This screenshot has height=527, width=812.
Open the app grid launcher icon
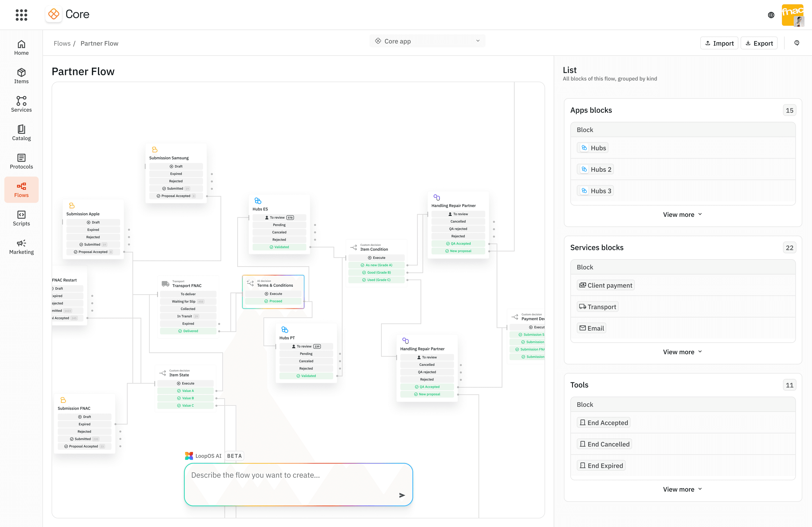coord(22,15)
